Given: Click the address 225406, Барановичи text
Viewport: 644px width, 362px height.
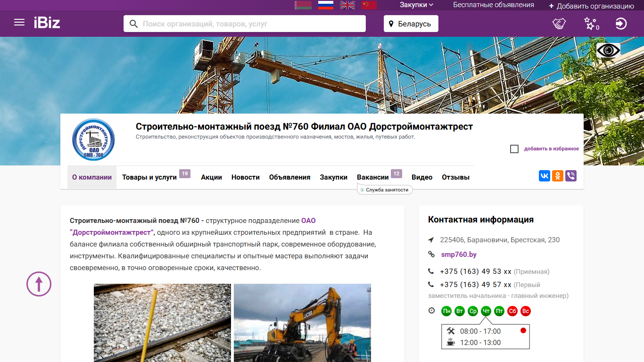Looking at the screenshot, I should coord(500,240).
